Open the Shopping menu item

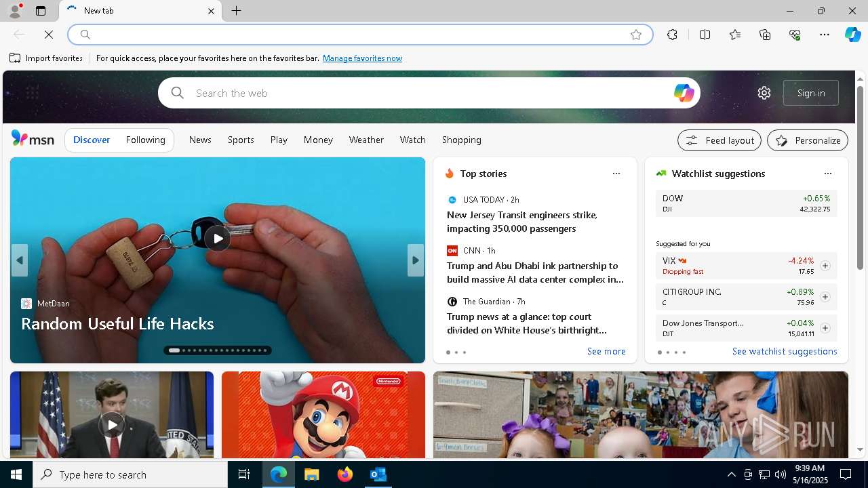coord(461,140)
